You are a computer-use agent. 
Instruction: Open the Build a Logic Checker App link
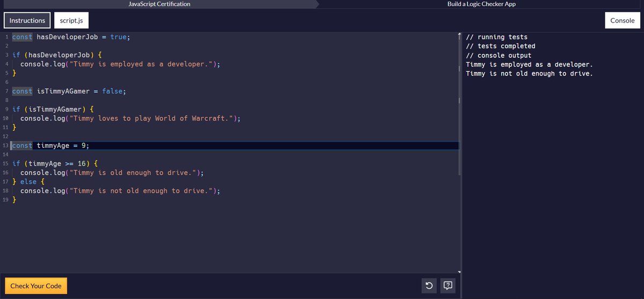[481, 4]
